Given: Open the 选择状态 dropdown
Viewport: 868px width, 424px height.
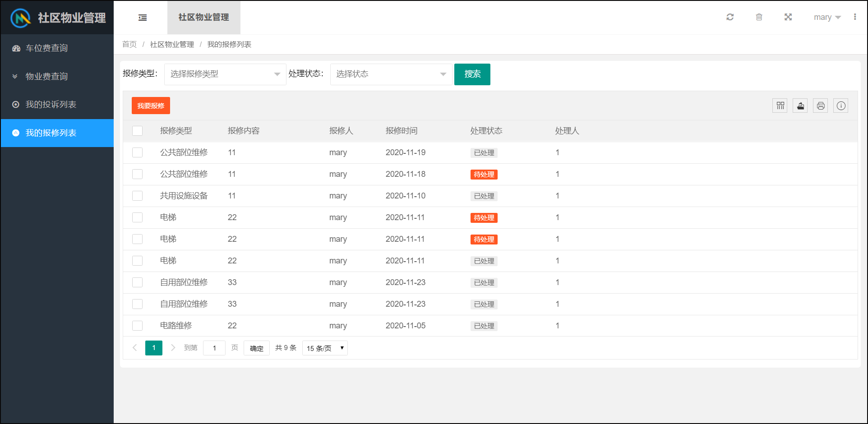Looking at the screenshot, I should (x=390, y=74).
